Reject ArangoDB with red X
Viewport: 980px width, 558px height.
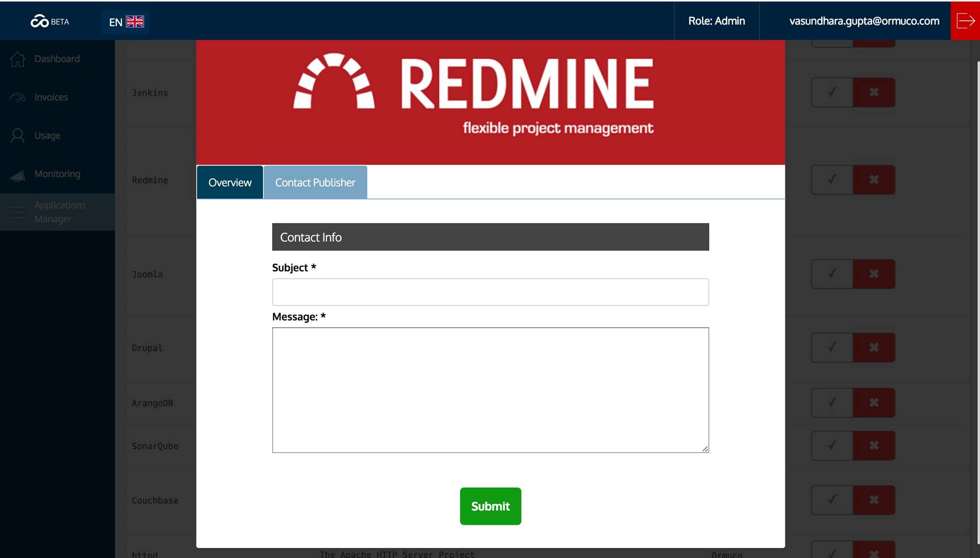tap(874, 402)
